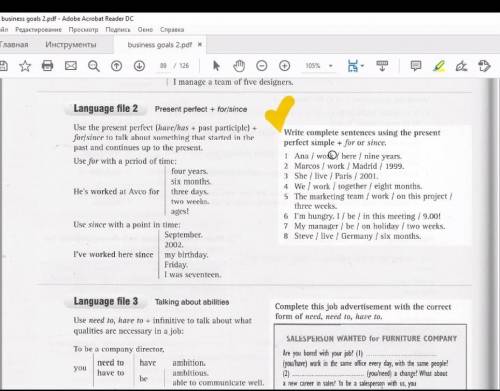The width and height of the screenshot is (500, 391).
Task: Open the sign document pen tool
Action: (461, 66)
